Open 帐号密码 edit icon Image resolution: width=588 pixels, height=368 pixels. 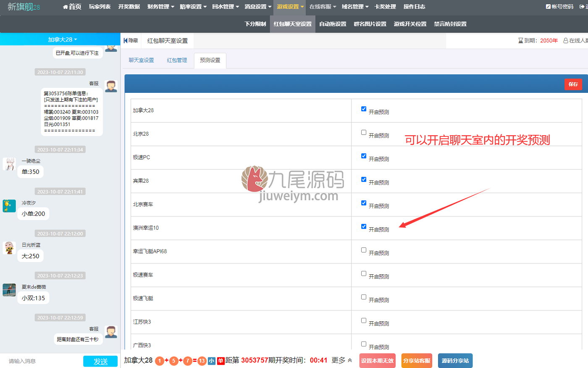(x=548, y=7)
